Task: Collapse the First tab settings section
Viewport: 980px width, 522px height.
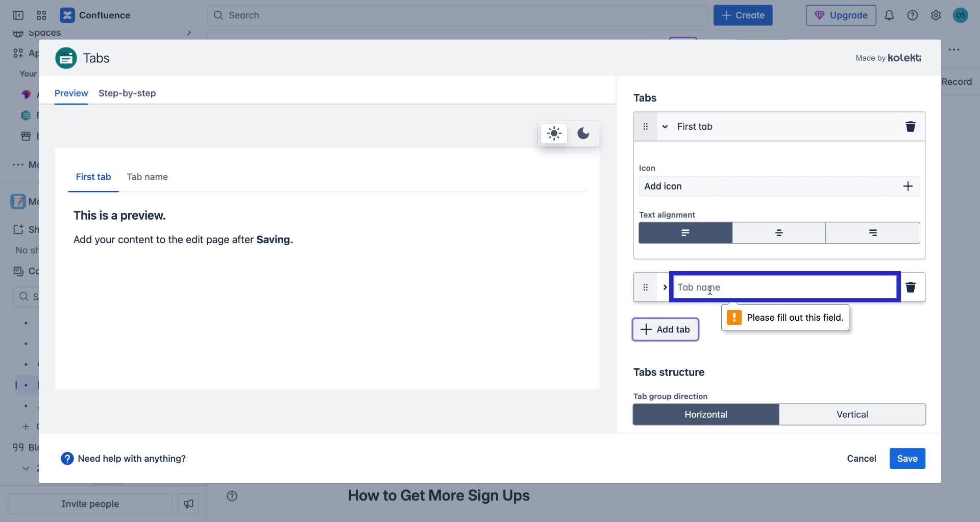Action: coord(665,126)
